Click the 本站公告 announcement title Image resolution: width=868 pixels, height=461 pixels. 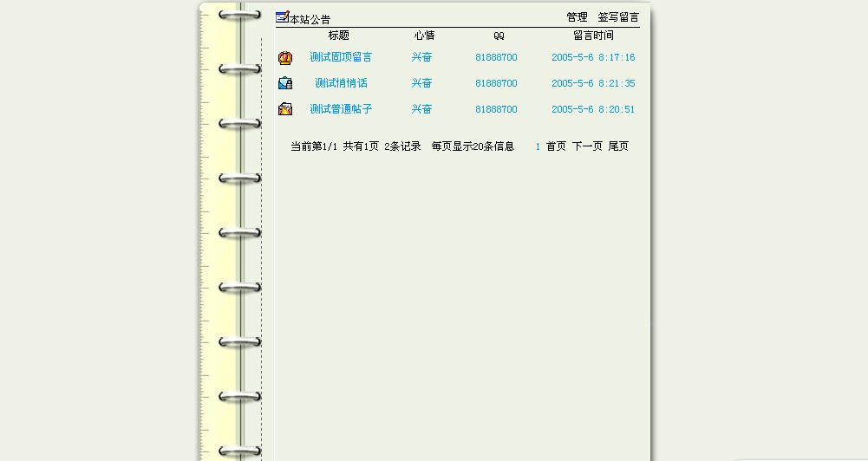(x=310, y=19)
